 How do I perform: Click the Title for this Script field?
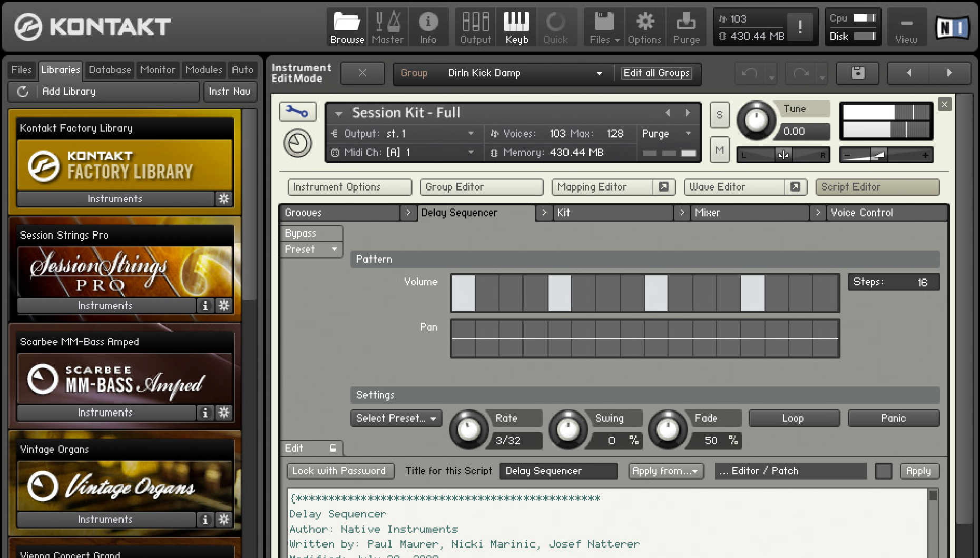tap(558, 471)
